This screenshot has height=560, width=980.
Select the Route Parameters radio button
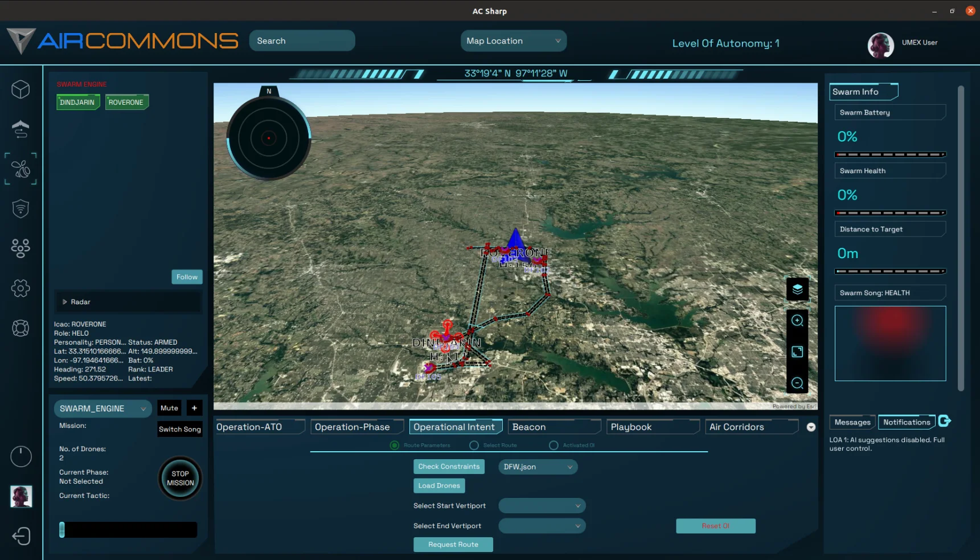[394, 445]
